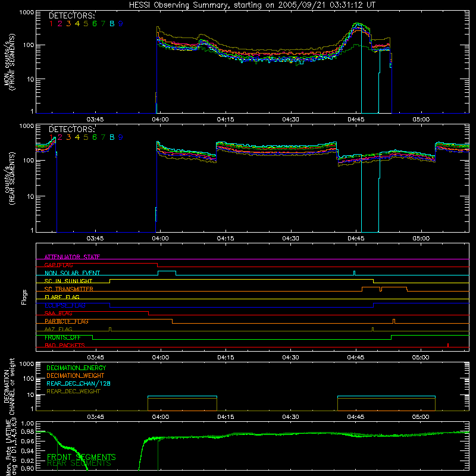Select the FLARE_FLAG label
The height and width of the screenshot is (476, 476).
(x=62, y=297)
